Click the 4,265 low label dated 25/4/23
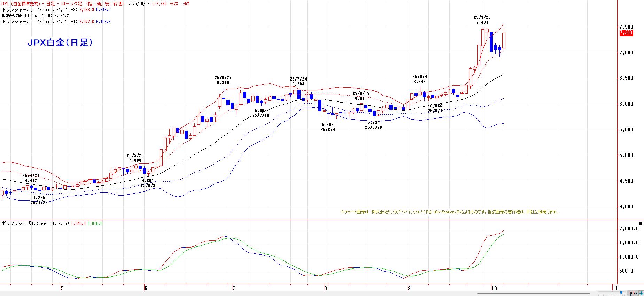Viewport: 644px width, 296px height. pos(39,198)
